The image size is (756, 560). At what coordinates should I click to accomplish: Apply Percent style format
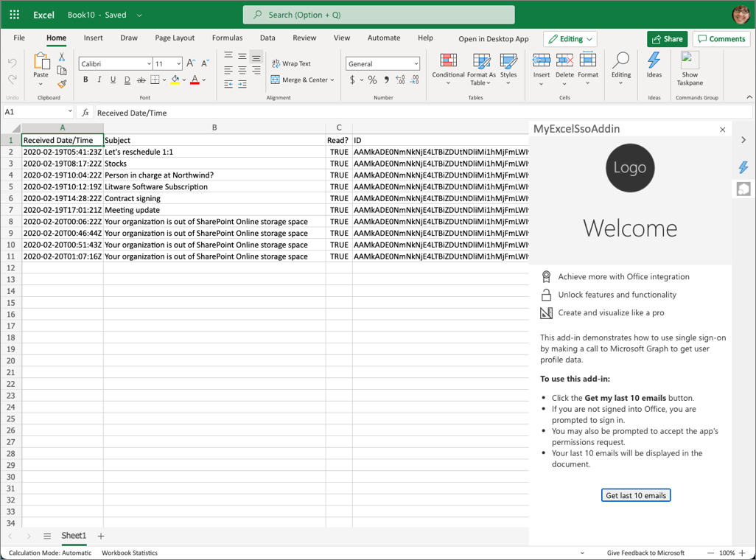click(372, 80)
